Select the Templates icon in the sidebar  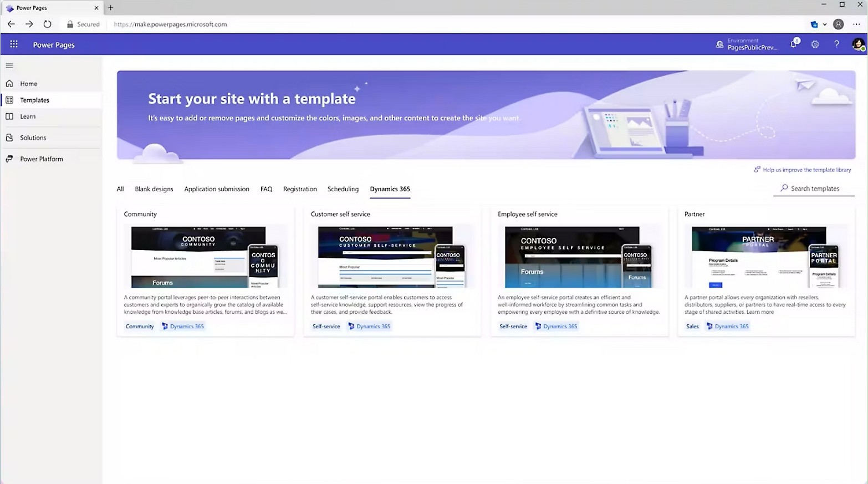point(9,100)
